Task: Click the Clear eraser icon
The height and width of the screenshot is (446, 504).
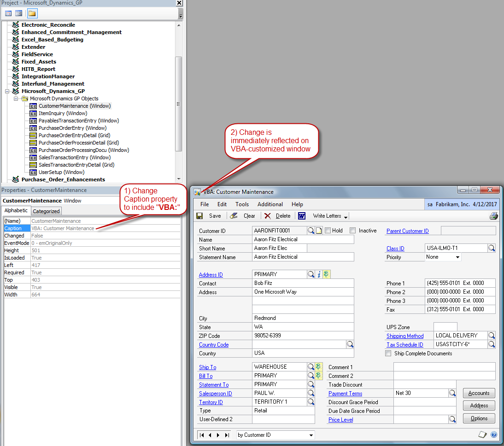Action: pyautogui.click(x=234, y=216)
